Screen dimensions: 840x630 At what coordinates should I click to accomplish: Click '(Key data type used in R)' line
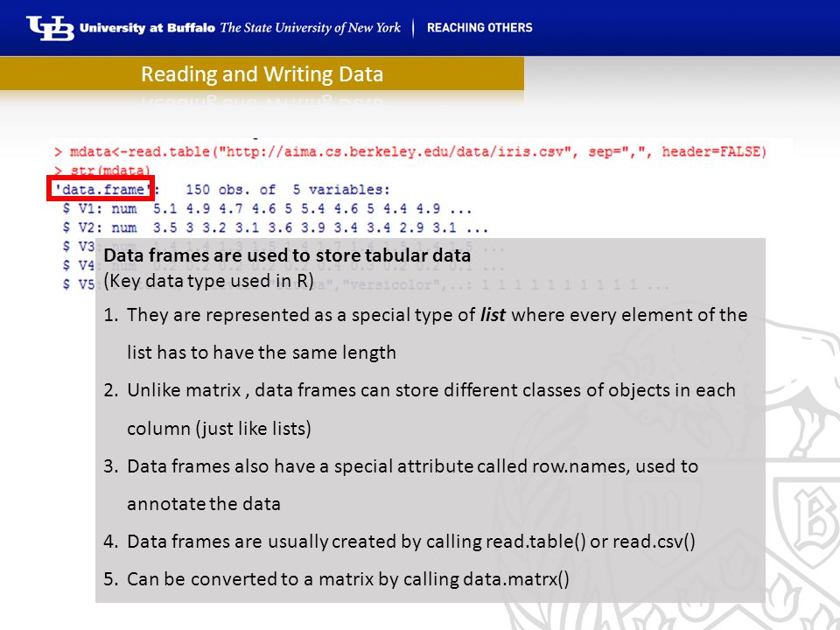(x=208, y=281)
